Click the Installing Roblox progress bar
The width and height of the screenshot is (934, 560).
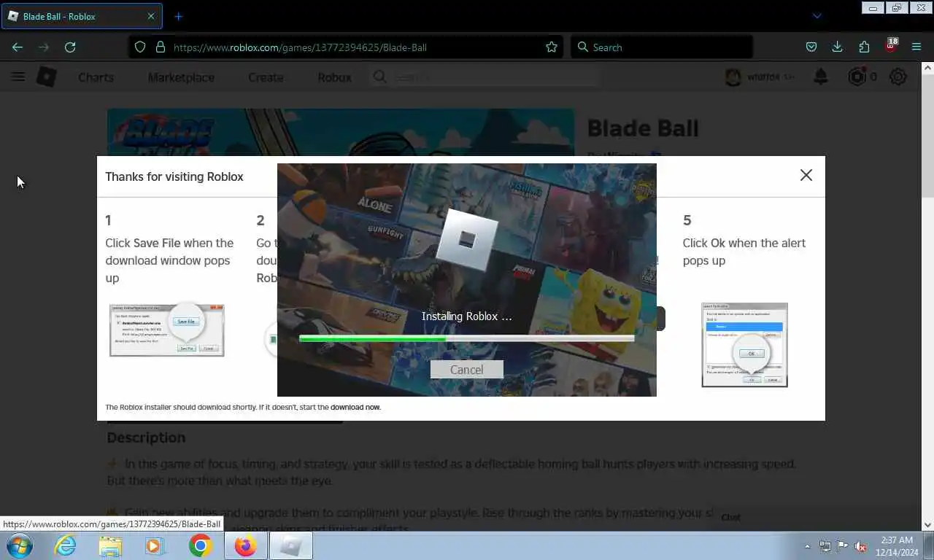pyautogui.click(x=466, y=338)
